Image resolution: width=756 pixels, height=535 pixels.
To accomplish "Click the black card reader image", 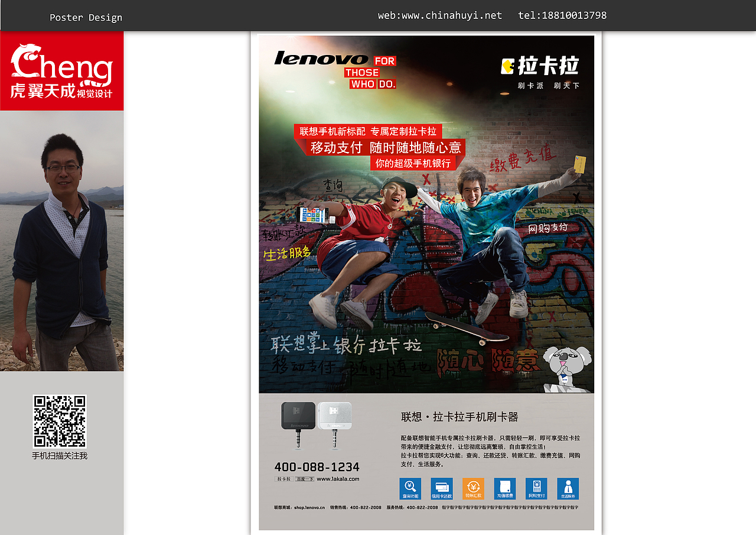I will click(x=299, y=425).
